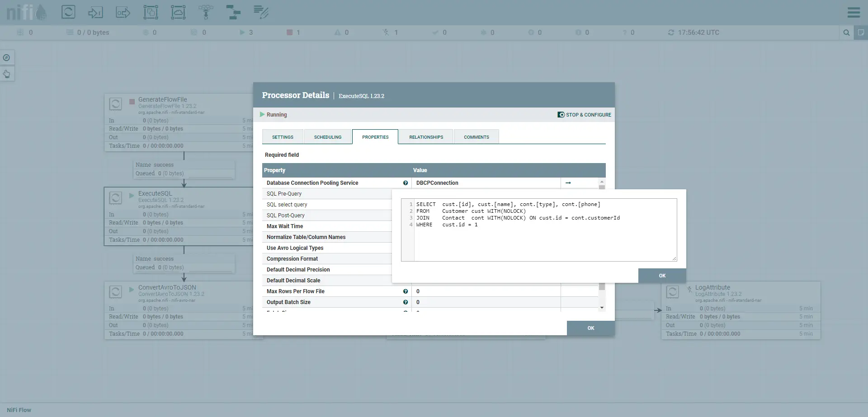
Task: Click NiFi Flow breadcrumb link
Action: pos(19,410)
